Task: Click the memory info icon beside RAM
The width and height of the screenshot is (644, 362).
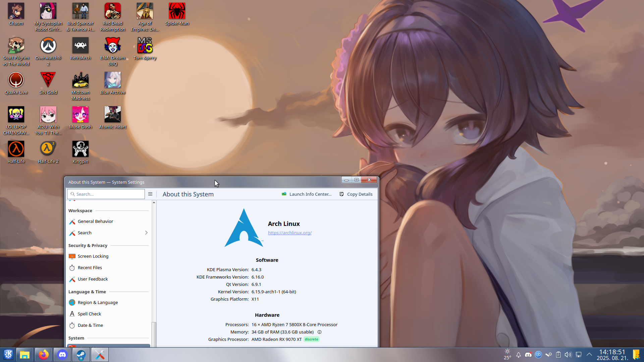Action: (319, 332)
